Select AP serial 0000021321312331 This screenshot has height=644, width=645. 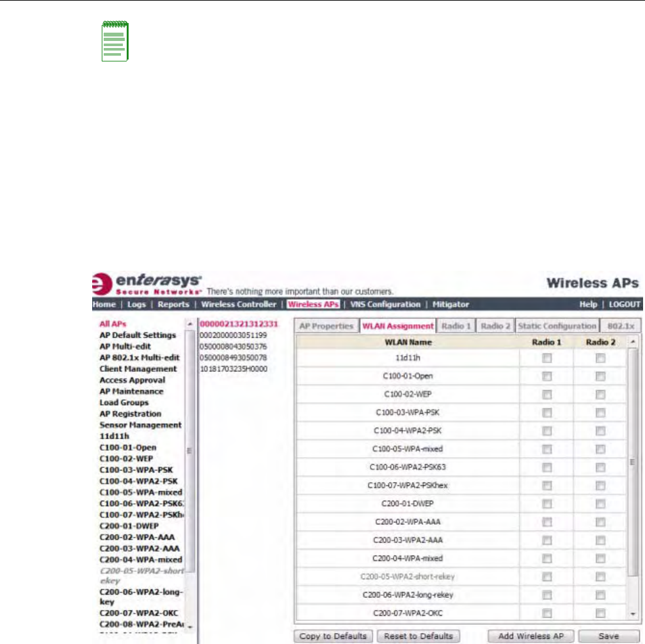coord(239,324)
